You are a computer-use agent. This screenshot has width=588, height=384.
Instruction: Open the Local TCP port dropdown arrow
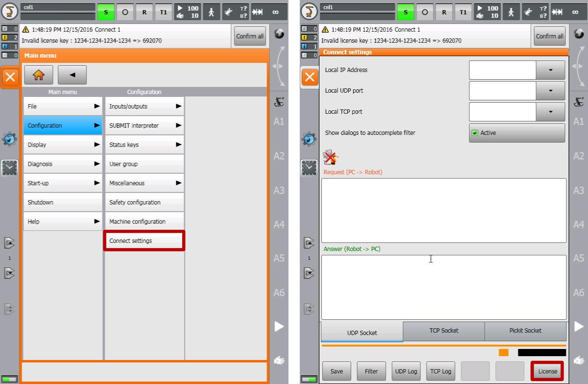click(x=550, y=112)
